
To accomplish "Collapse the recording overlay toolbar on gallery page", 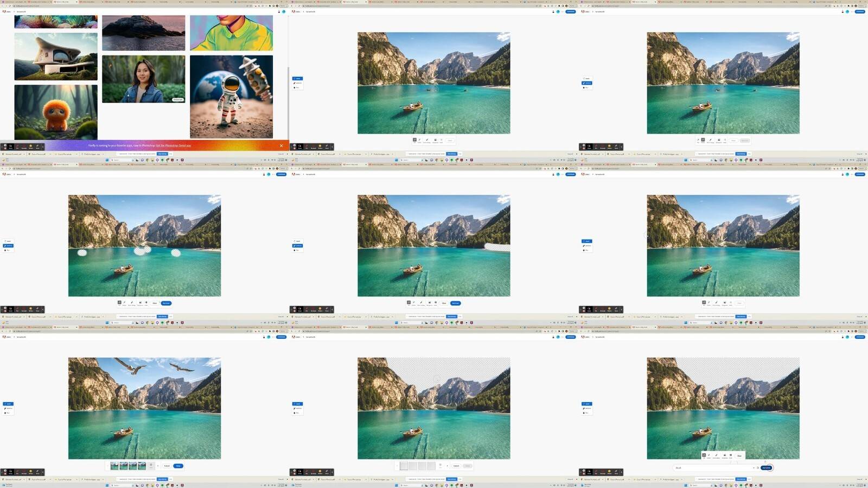I will pyautogui.click(x=43, y=147).
